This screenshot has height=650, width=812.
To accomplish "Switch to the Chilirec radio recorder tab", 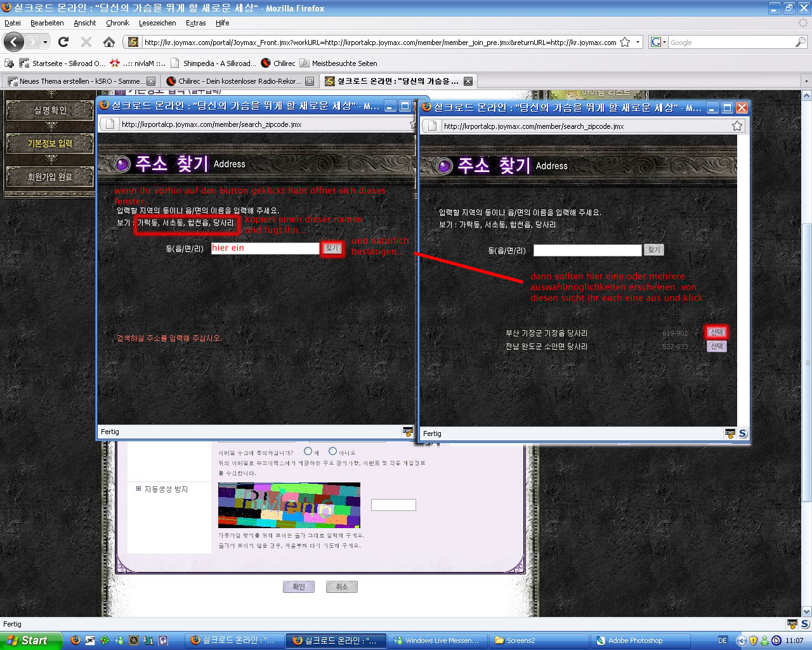I will click(x=239, y=81).
